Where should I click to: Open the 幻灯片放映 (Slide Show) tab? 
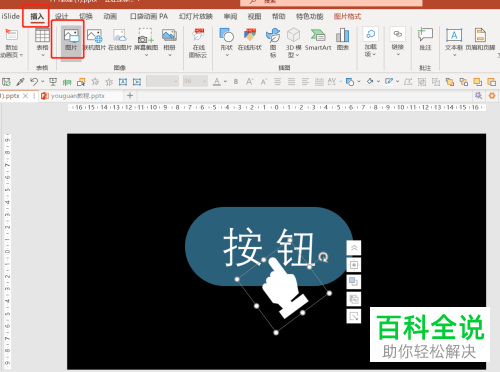point(196,16)
